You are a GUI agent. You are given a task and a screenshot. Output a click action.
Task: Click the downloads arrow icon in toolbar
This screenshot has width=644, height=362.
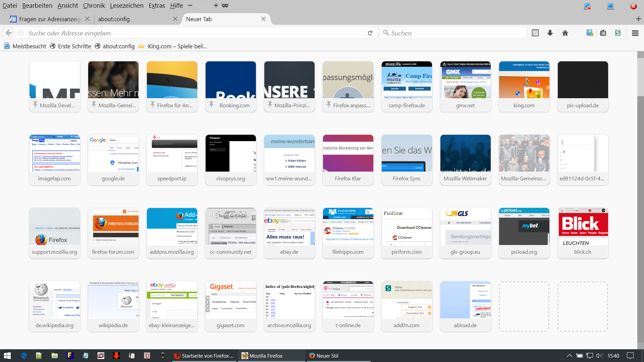coord(550,33)
